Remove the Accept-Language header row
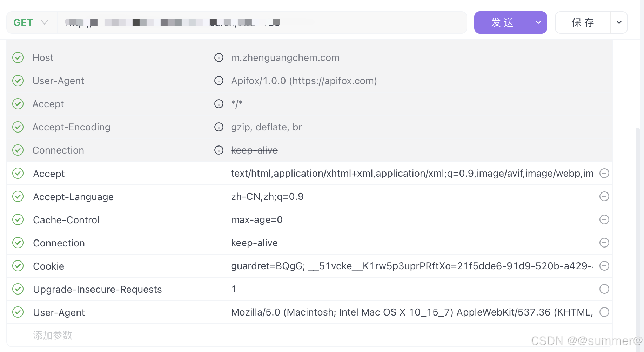The width and height of the screenshot is (644, 352). tap(604, 196)
